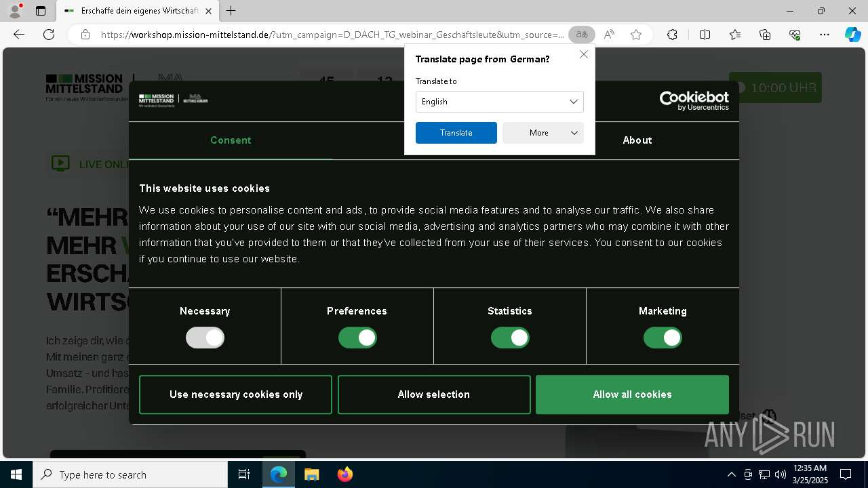The width and height of the screenshot is (868, 488).
Task: Open the browser profile icon
Action: [14, 11]
